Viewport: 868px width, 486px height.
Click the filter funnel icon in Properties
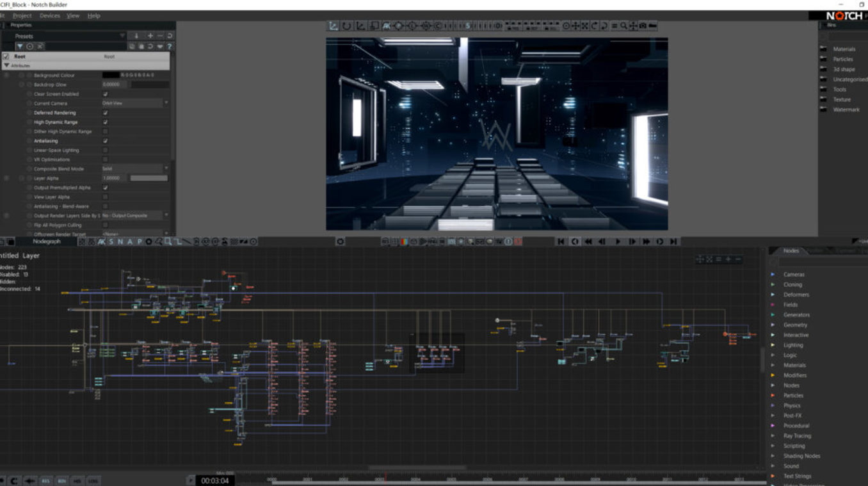click(20, 47)
